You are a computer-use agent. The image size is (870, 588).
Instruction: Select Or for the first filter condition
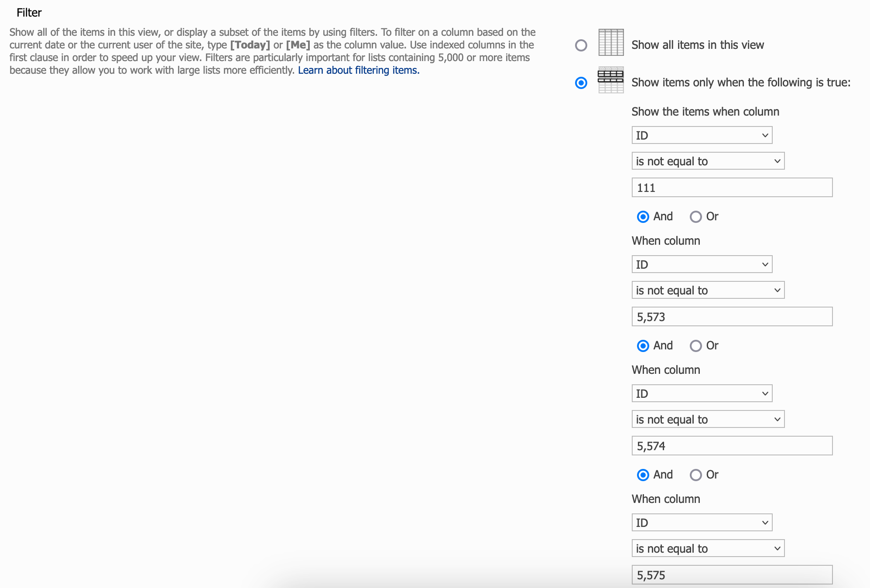[x=695, y=217]
